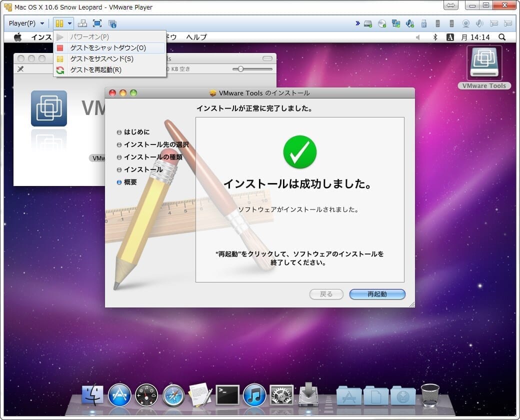
Task: Click the 再起動 button in installer
Action: (377, 294)
